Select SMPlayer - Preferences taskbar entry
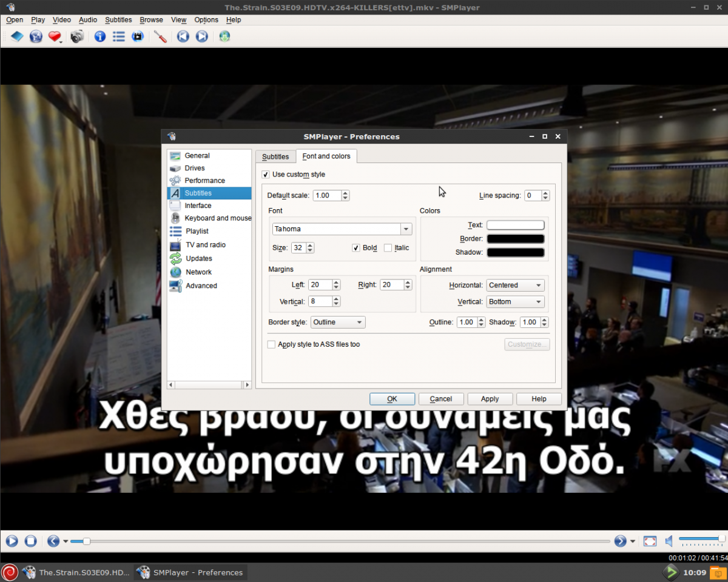 coord(190,572)
